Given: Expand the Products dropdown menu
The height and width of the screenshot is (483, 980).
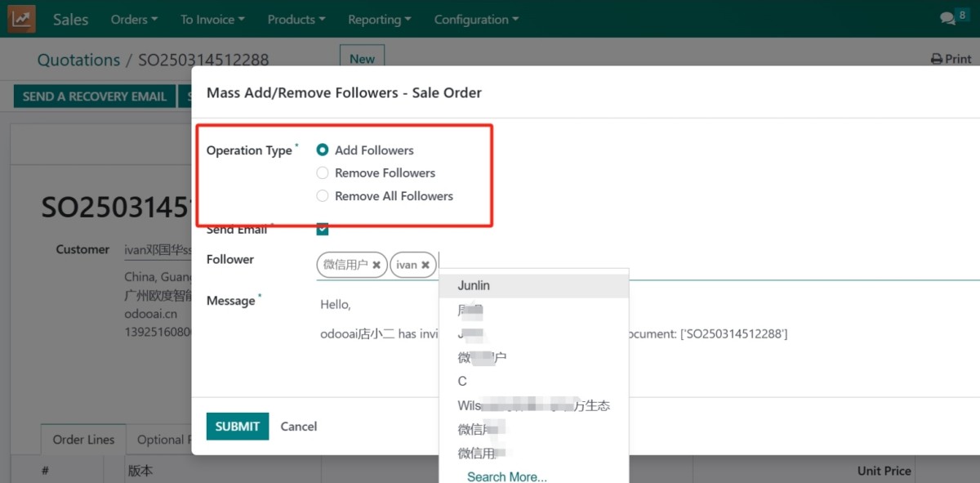Looking at the screenshot, I should tap(296, 20).
